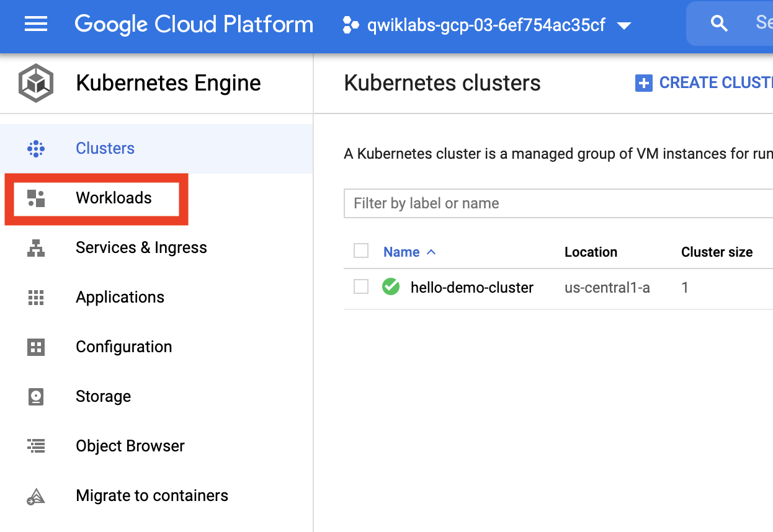The width and height of the screenshot is (773, 532).
Task: Click the cluster description text
Action: [x=558, y=154]
